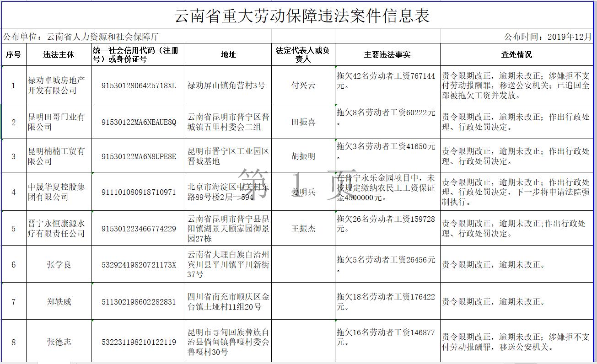Viewport: 597px width, 364px height.
Task: Select the 公布单位 云南省人力资源和社会保障厅 cell
Action: 81,37
